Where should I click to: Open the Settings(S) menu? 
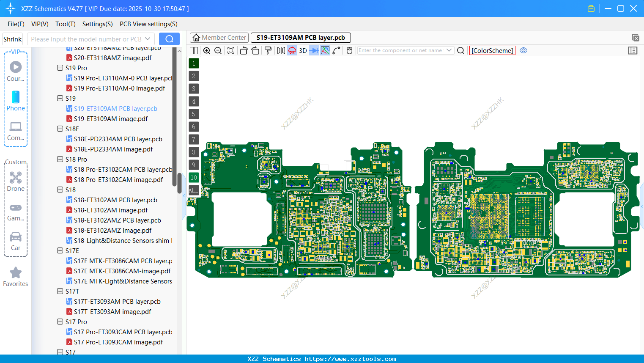click(x=97, y=24)
